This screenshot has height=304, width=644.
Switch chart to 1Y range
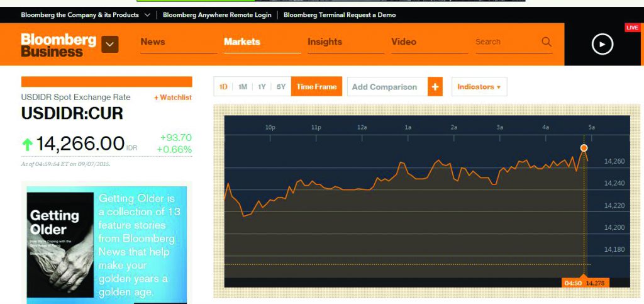pyautogui.click(x=262, y=87)
